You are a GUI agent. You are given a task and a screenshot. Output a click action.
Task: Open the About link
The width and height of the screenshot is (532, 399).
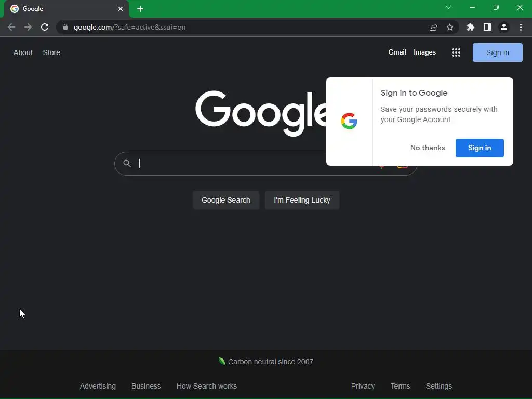click(23, 52)
